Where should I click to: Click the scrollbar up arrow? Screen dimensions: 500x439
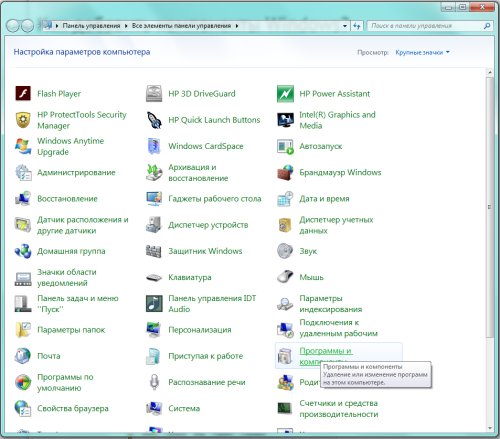490,72
